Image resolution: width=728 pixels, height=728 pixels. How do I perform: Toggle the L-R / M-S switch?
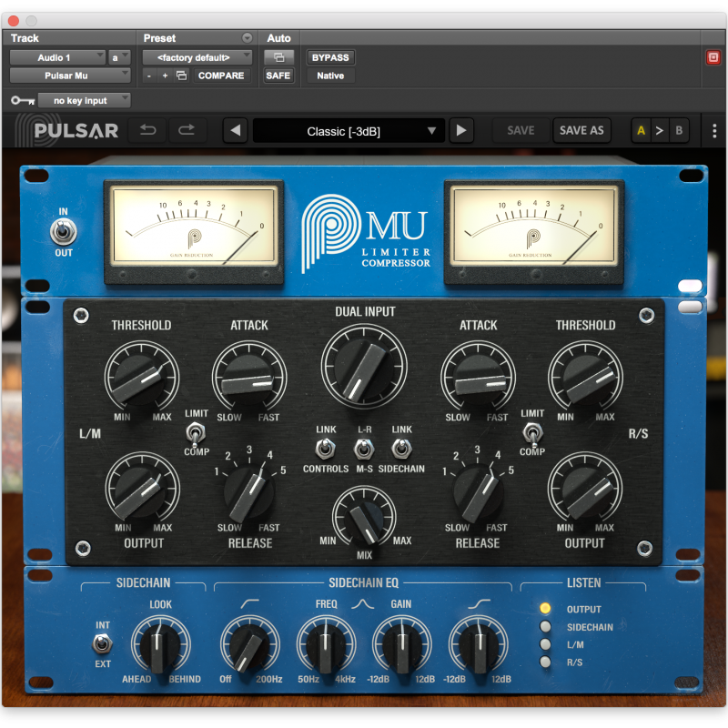coord(364,449)
